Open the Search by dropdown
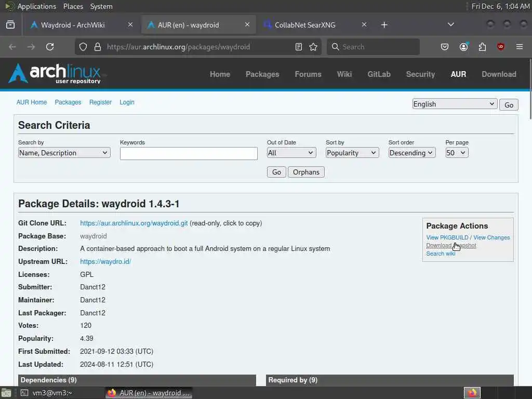The image size is (532, 399). coord(64,153)
